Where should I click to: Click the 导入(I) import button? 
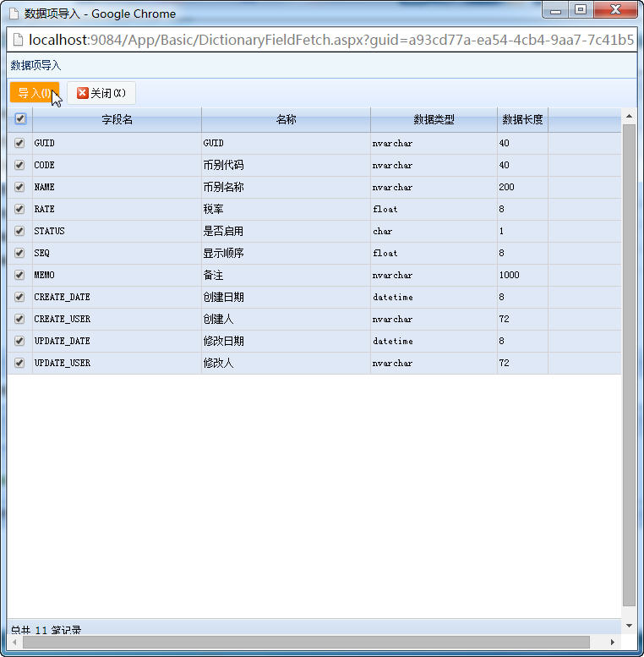35,92
